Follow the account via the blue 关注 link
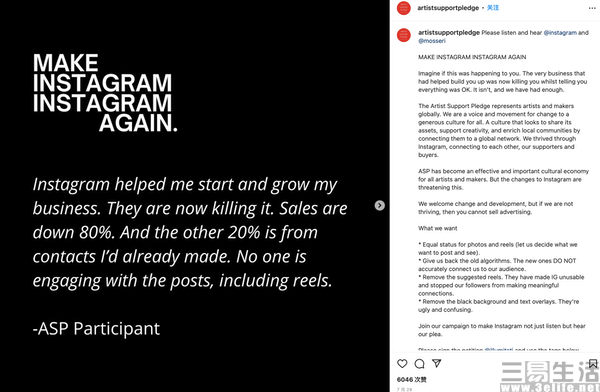The width and height of the screenshot is (600, 392). pos(493,8)
